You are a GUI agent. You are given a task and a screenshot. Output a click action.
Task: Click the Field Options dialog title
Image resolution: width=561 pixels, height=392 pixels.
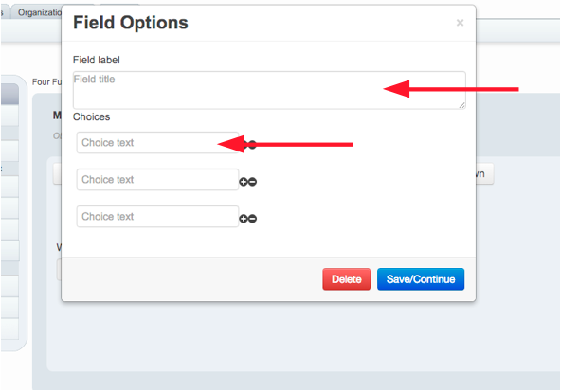131,23
